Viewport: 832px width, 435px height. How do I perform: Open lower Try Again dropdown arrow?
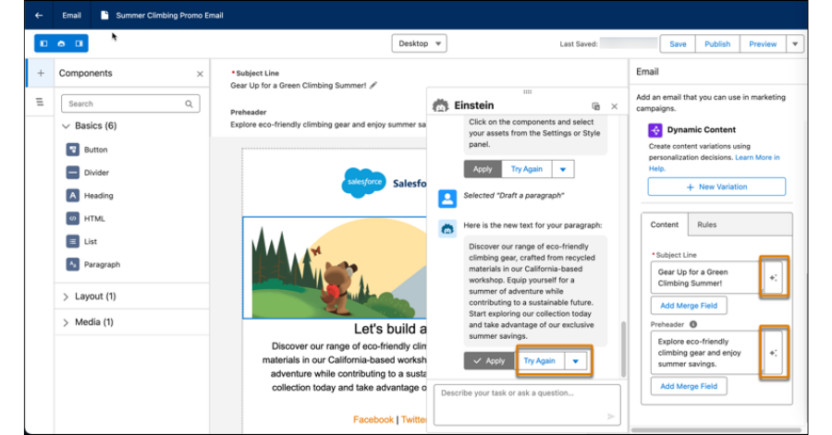pyautogui.click(x=576, y=361)
